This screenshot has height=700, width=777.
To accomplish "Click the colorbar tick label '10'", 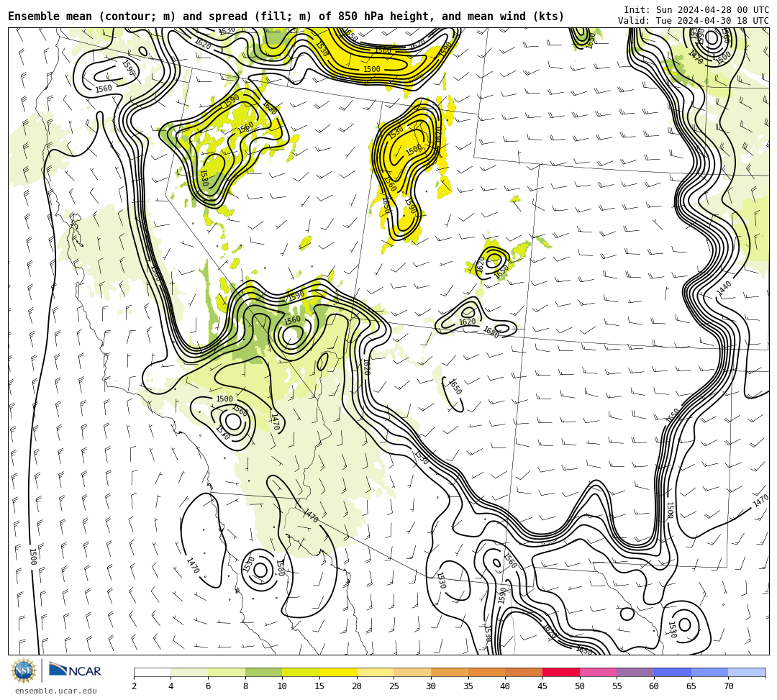I will [x=283, y=686].
